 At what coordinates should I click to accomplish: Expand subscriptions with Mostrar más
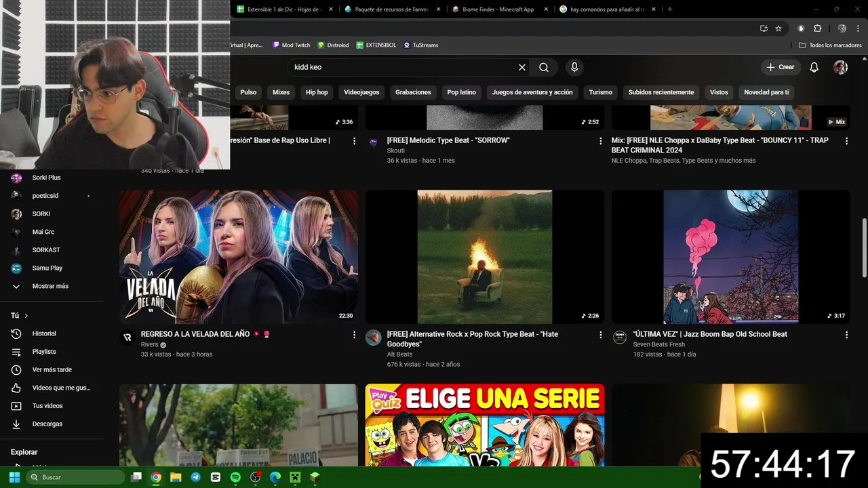tap(52, 286)
